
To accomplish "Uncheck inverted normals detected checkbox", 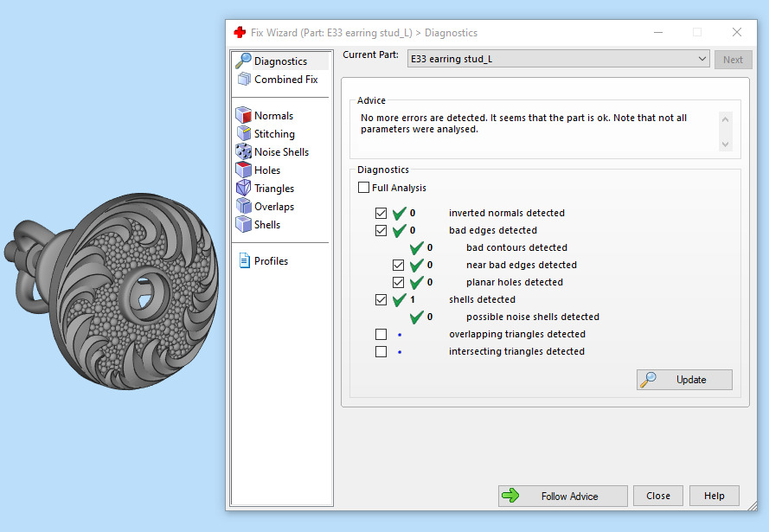I will pyautogui.click(x=381, y=214).
